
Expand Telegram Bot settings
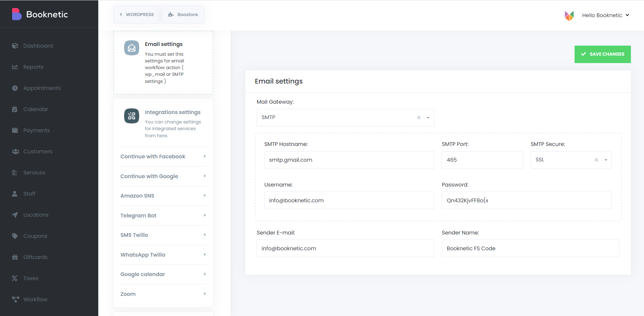tap(163, 215)
